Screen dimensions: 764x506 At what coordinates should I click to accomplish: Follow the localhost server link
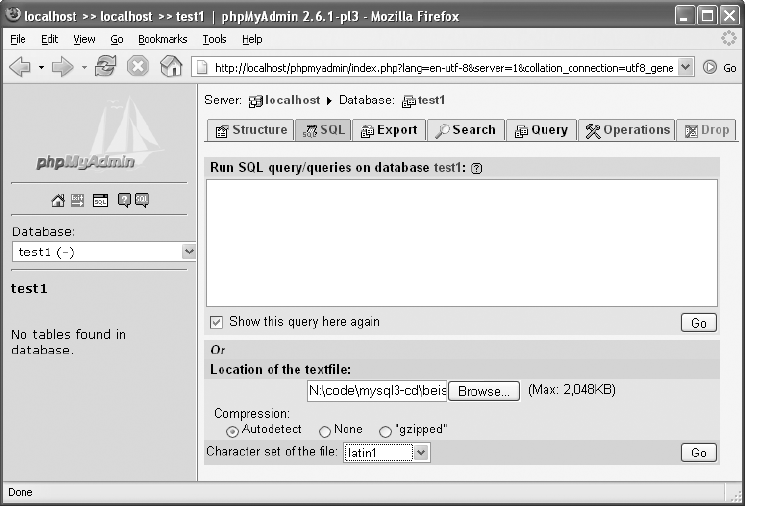[x=292, y=100]
